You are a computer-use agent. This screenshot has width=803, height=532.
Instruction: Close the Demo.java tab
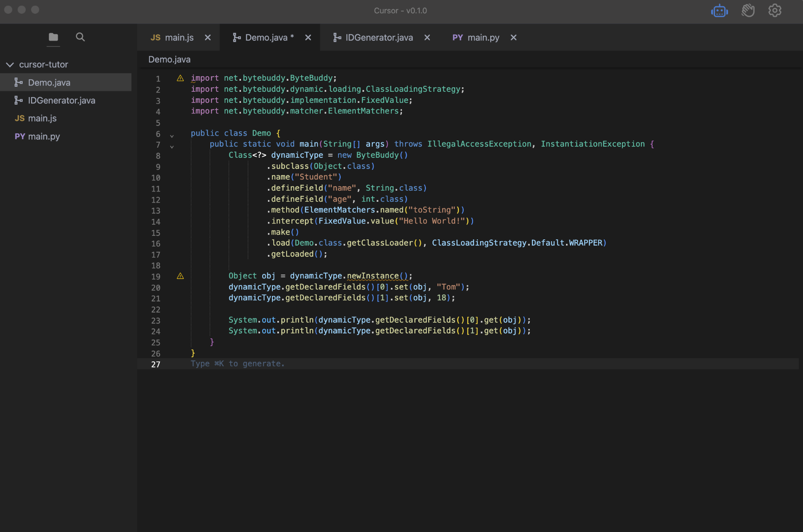[x=308, y=38]
